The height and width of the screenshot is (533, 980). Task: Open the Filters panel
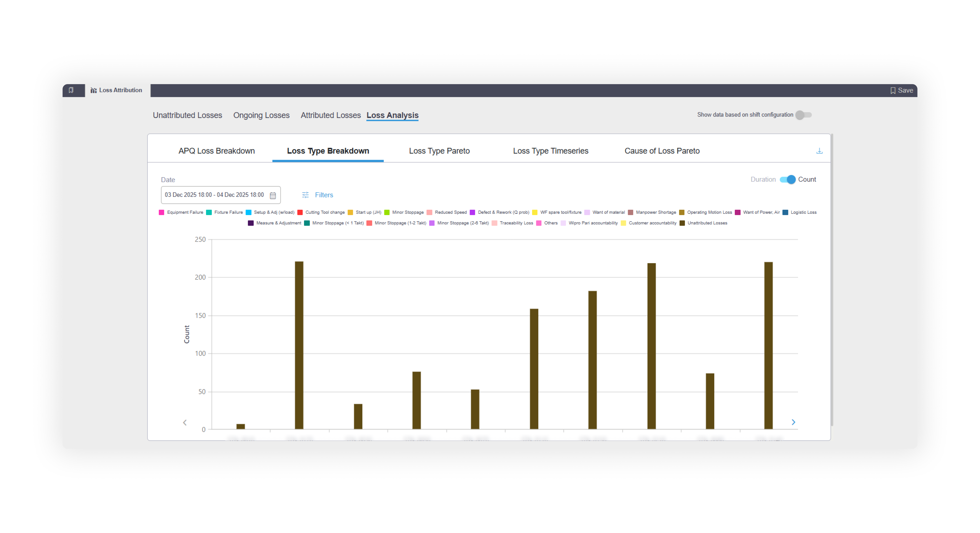[324, 195]
